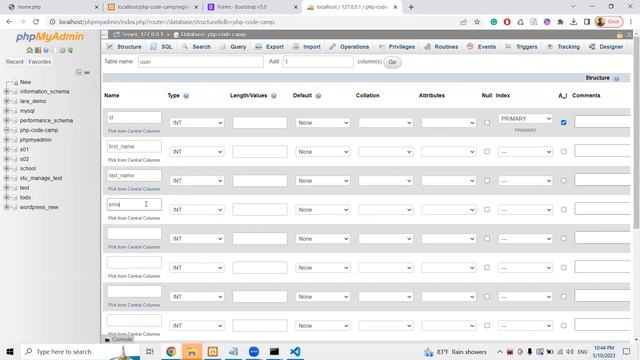This screenshot has width=640, height=360.
Task: Click the email column name field
Action: [x=134, y=204]
